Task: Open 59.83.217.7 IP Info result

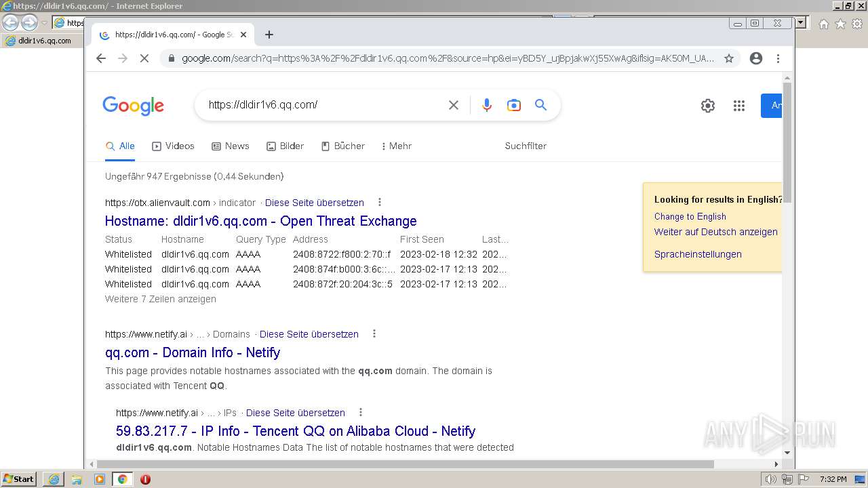Action: point(296,431)
